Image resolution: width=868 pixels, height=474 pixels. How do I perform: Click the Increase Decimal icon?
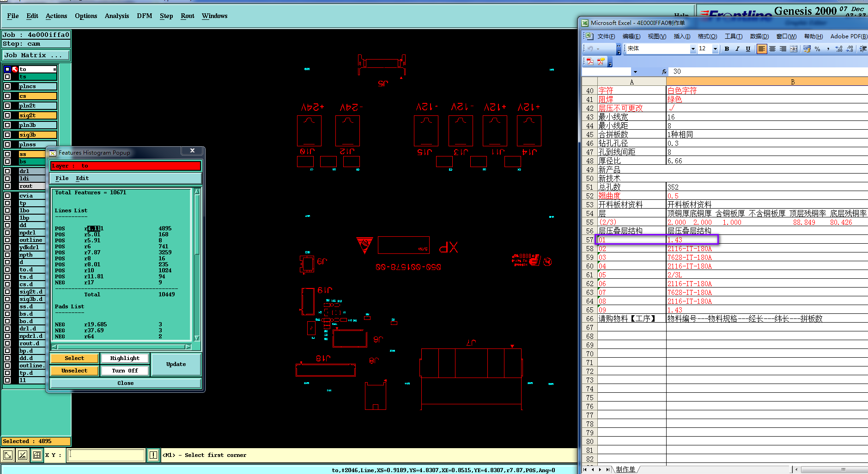[x=839, y=49]
